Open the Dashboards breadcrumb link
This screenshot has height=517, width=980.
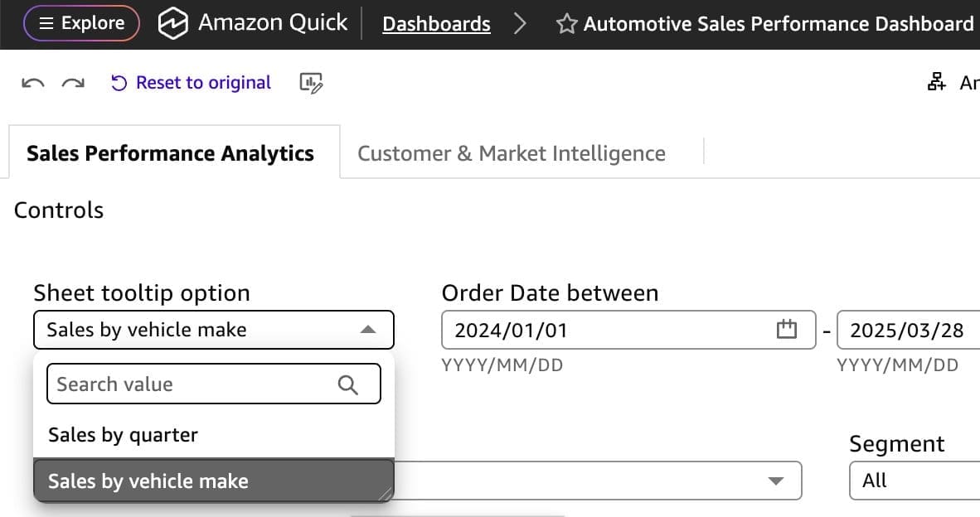(x=436, y=24)
